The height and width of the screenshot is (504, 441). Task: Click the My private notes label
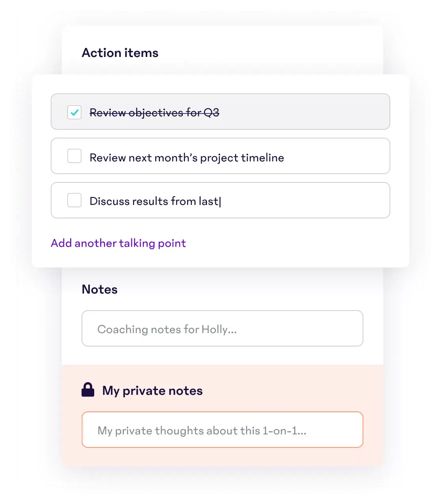[x=152, y=390]
